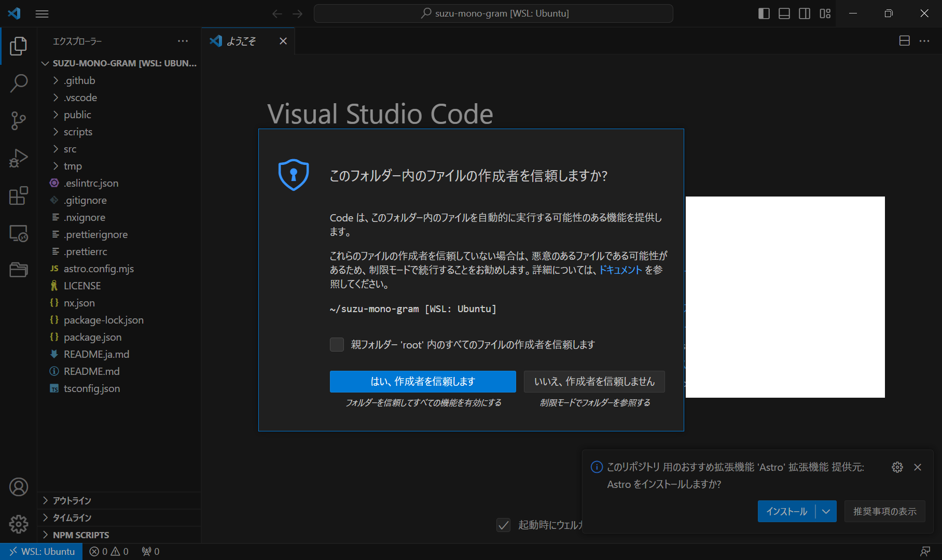
Task: Uncheck the 起動時にウェルカム startup option
Action: 503,525
